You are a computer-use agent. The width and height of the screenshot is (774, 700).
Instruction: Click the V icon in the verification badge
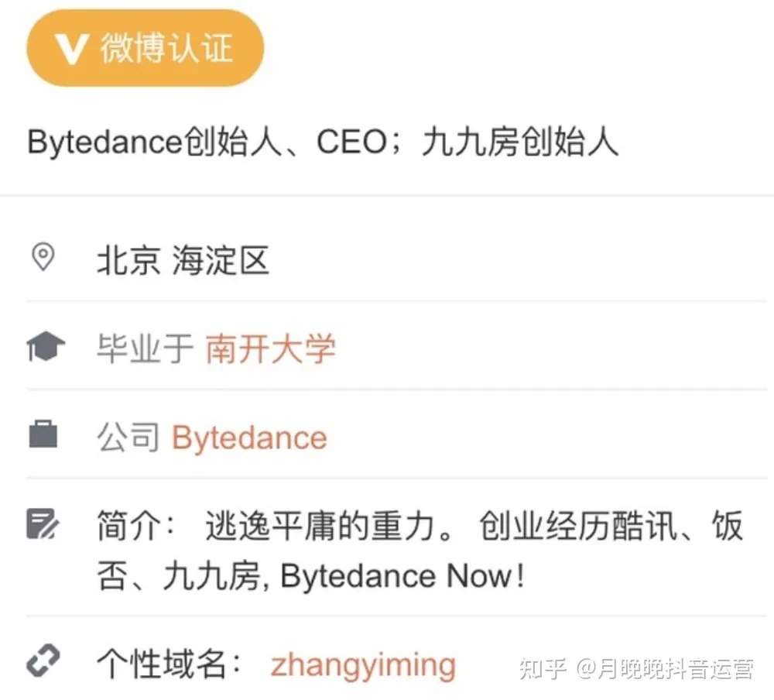(72, 50)
